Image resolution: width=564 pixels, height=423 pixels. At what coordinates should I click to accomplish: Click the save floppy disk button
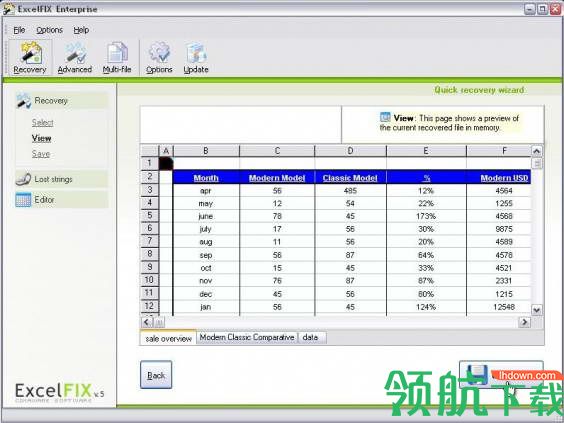(x=501, y=375)
